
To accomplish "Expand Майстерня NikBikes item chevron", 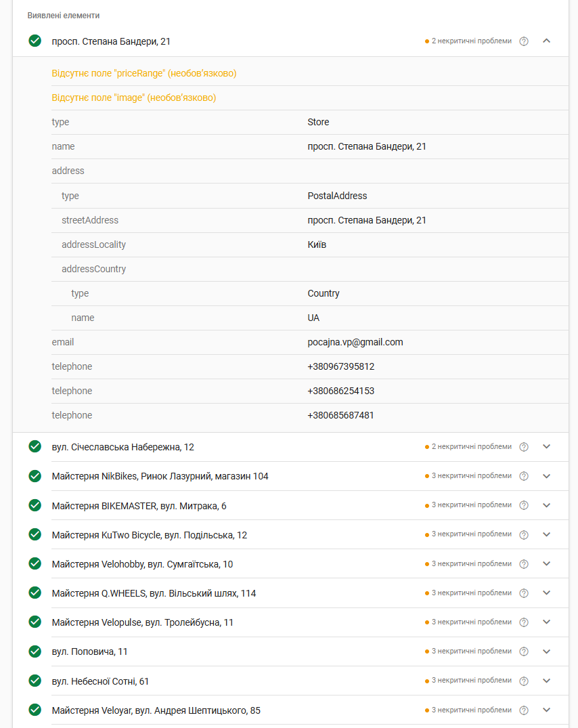I will tap(546, 476).
